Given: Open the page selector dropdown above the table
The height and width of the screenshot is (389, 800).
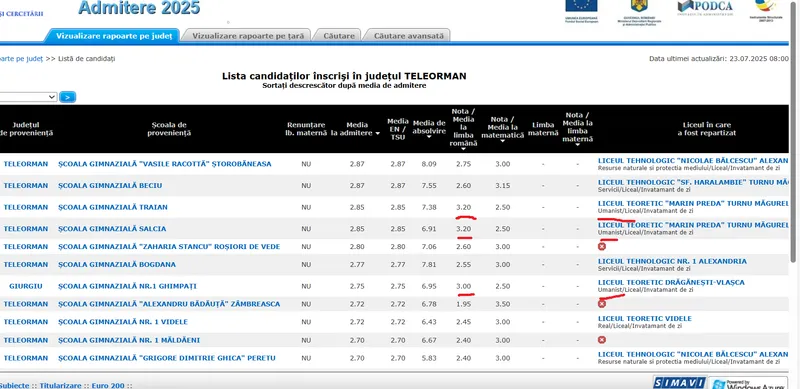Looking at the screenshot, I should pyautogui.click(x=28, y=97).
